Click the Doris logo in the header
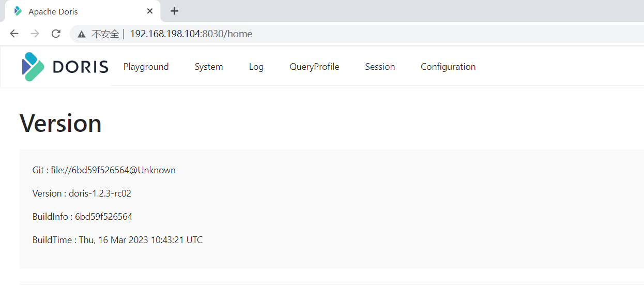The image size is (644, 300). coord(65,67)
